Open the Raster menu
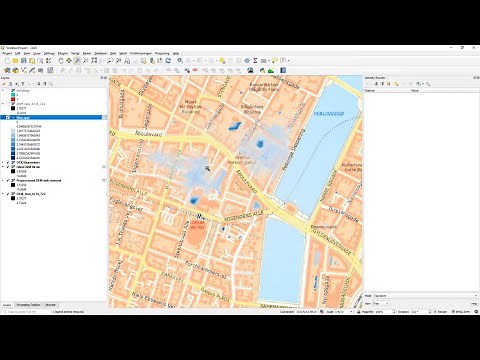The image size is (480, 360). (87, 53)
